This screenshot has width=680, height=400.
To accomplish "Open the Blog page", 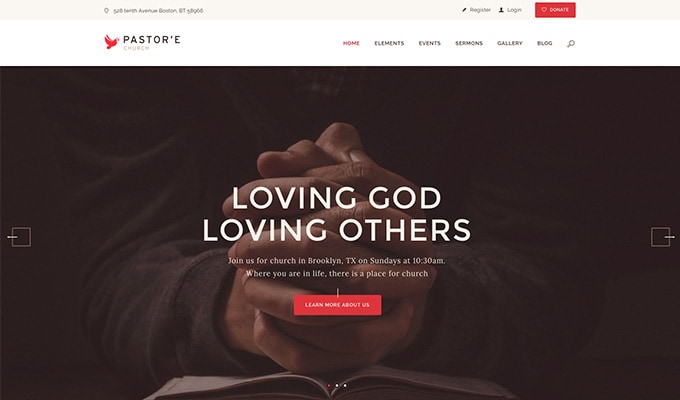I will [x=544, y=43].
